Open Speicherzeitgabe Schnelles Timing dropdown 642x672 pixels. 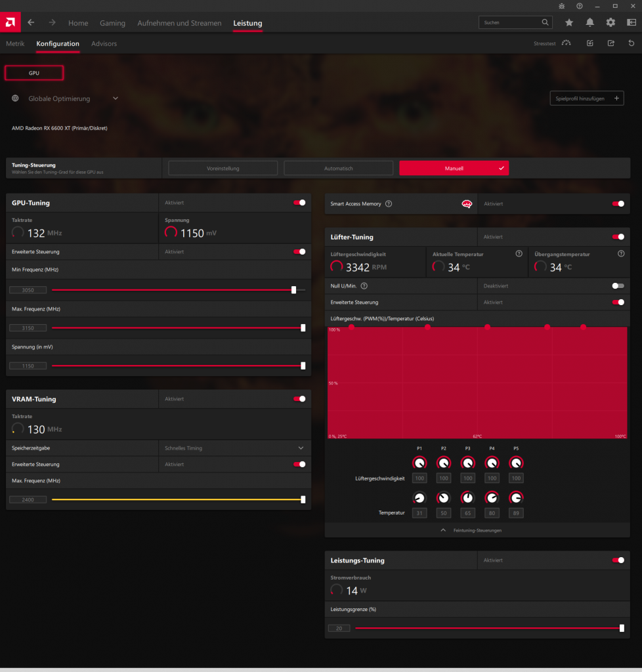pos(234,448)
